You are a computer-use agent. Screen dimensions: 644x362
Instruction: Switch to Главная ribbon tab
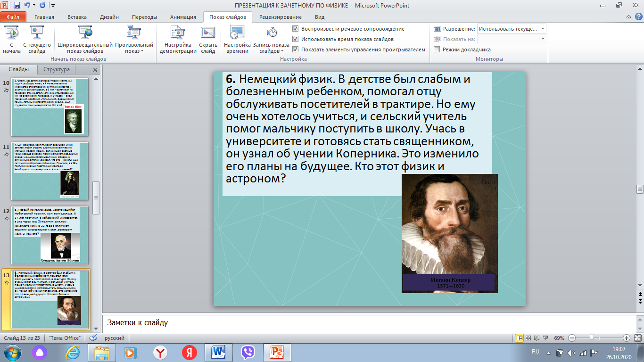click(44, 17)
